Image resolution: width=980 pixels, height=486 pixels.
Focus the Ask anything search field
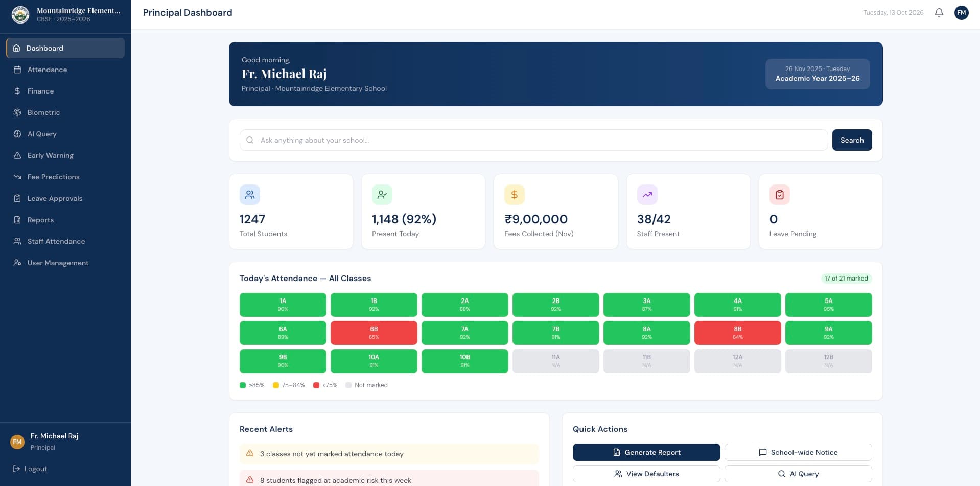pyautogui.click(x=533, y=140)
